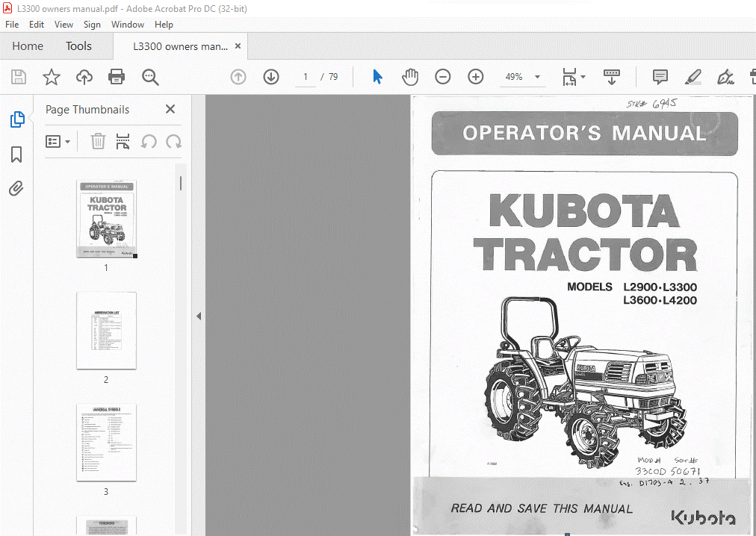Rotate pages clockwise icon
The image size is (756, 536).
pos(173,142)
